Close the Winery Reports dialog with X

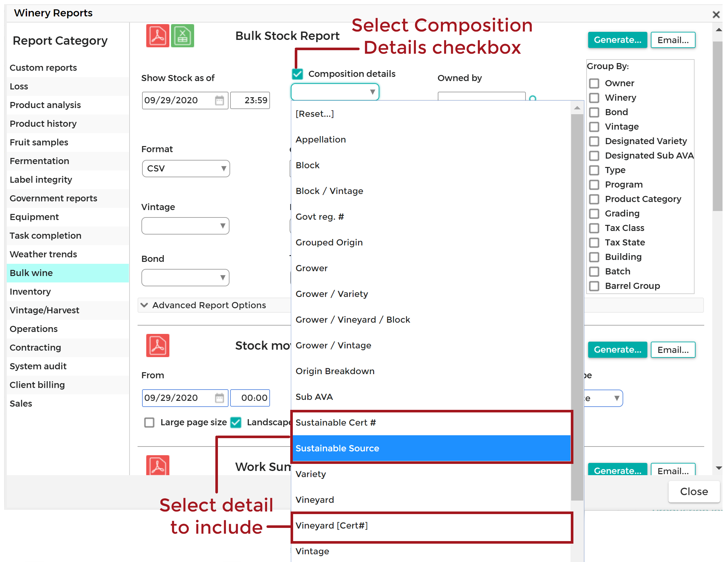[x=716, y=14]
